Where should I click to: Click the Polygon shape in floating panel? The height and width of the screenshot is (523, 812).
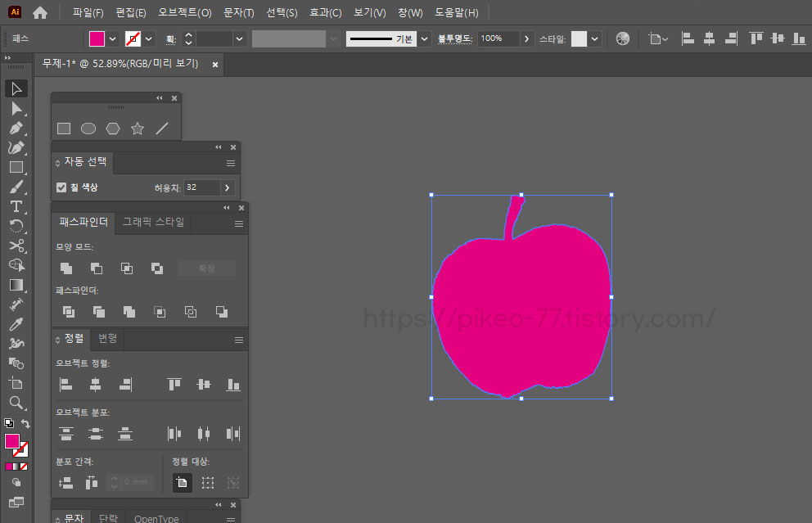[x=113, y=128]
